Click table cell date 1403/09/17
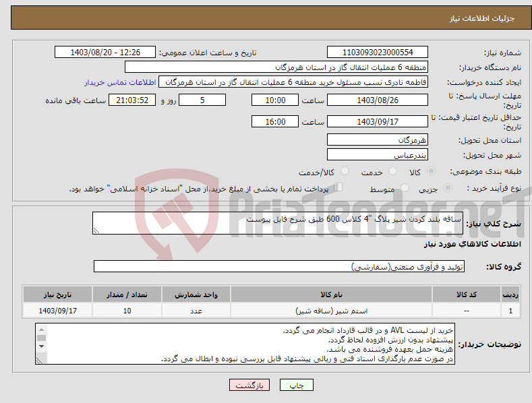The image size is (532, 403). (x=58, y=311)
